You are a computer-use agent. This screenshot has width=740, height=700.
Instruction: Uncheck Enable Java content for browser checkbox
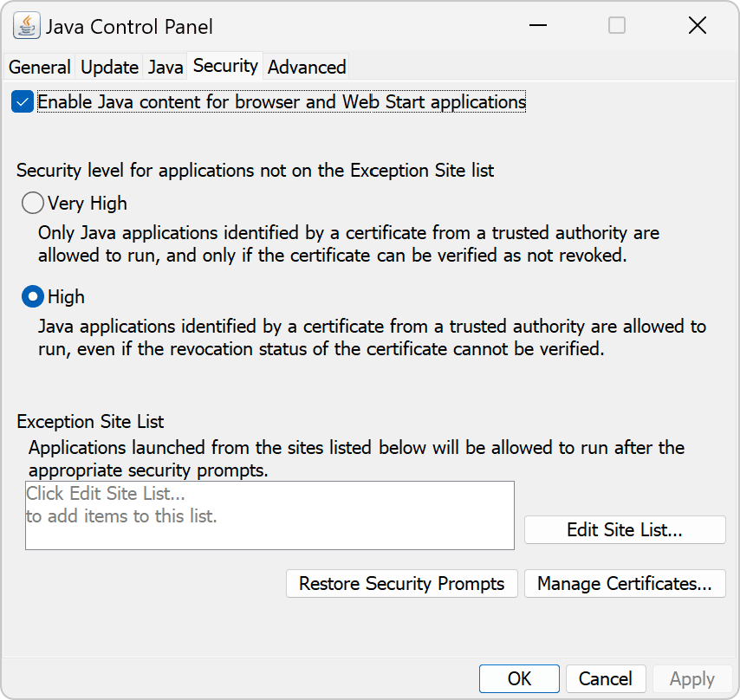[x=23, y=102]
